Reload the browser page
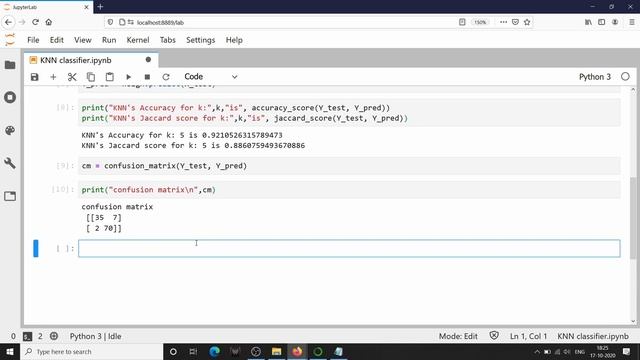Screen dimensions: 640x360 tap(36, 22)
